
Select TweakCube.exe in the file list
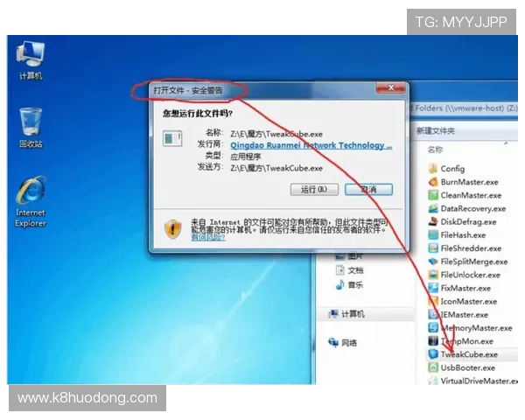468,354
